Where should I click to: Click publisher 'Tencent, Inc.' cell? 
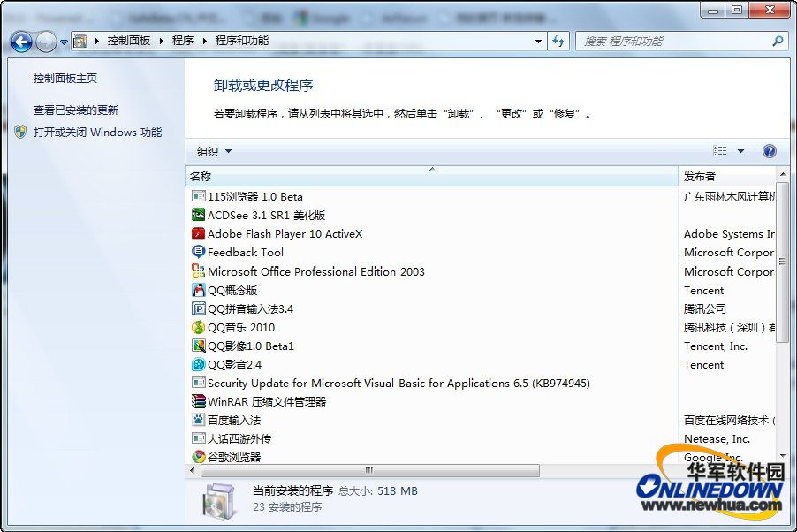click(x=715, y=346)
